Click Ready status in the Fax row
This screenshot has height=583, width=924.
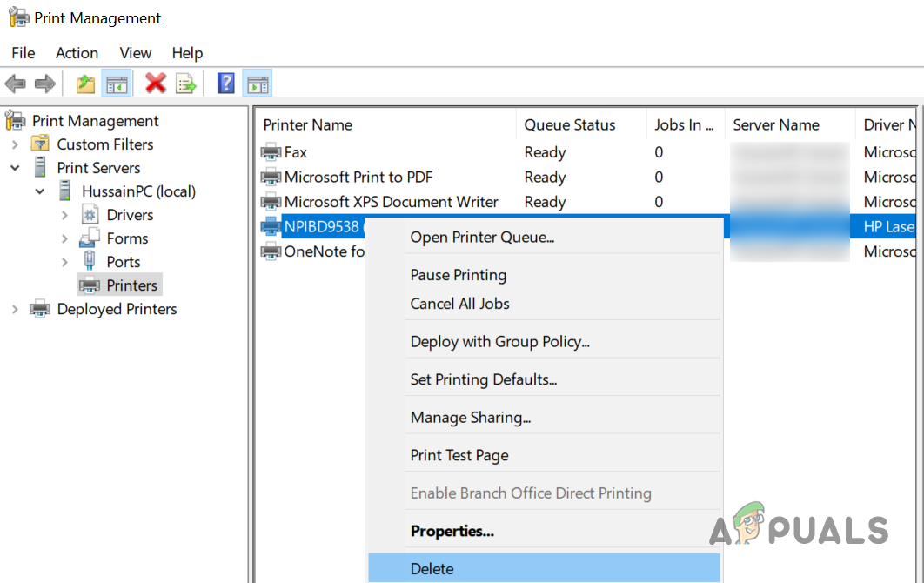tap(545, 152)
